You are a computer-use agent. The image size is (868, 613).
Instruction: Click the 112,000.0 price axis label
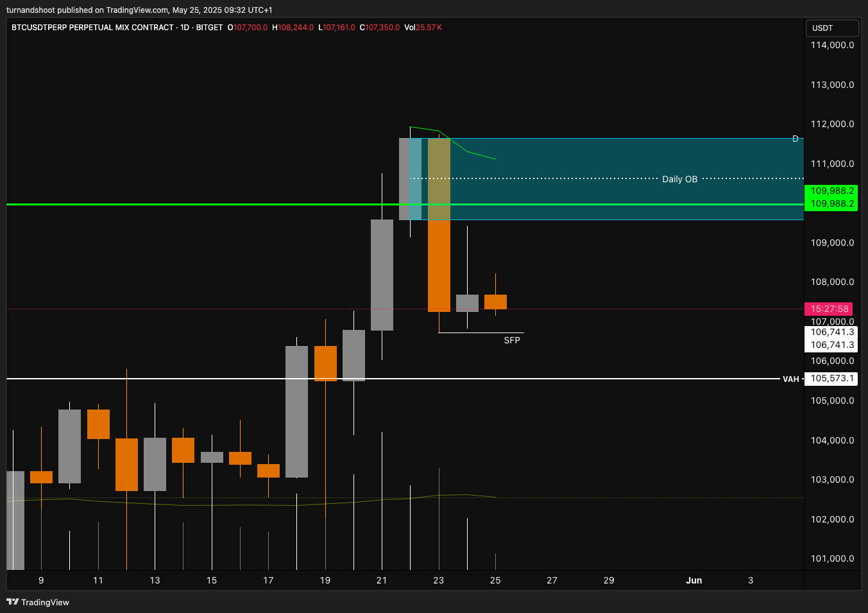[x=832, y=124]
